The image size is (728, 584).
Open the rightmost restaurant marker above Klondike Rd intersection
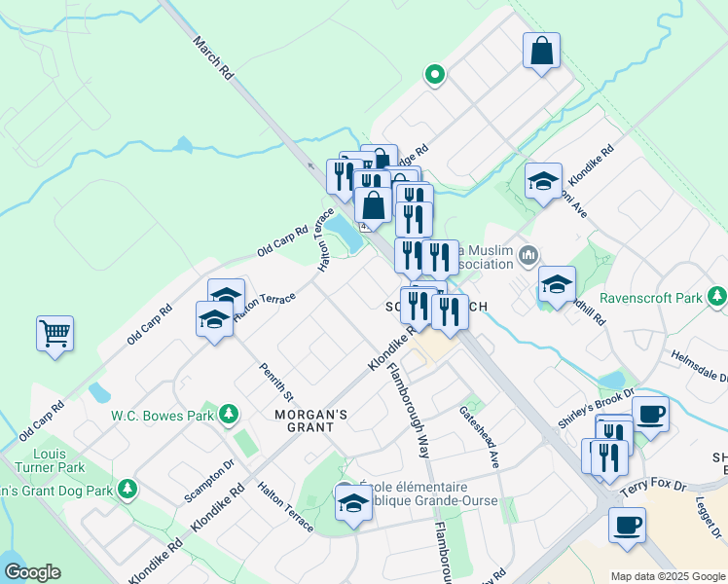tap(450, 314)
